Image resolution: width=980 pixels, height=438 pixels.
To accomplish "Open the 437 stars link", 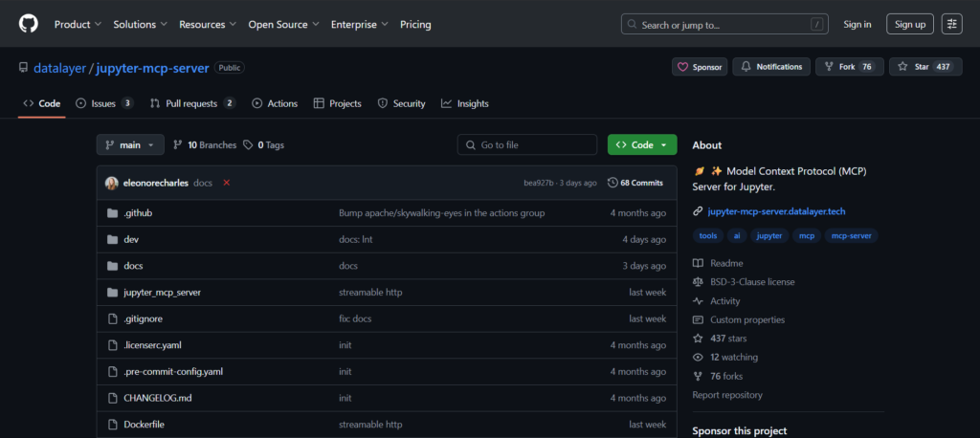I will [x=728, y=339].
